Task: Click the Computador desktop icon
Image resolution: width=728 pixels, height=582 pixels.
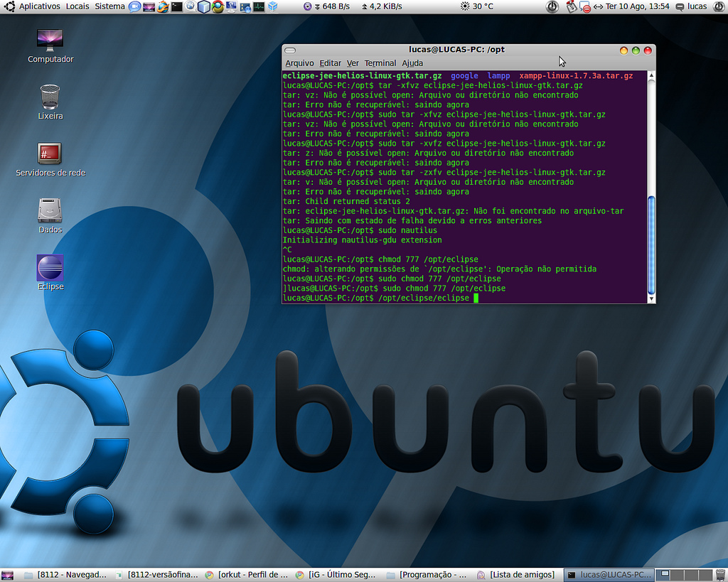Action: coord(50,45)
